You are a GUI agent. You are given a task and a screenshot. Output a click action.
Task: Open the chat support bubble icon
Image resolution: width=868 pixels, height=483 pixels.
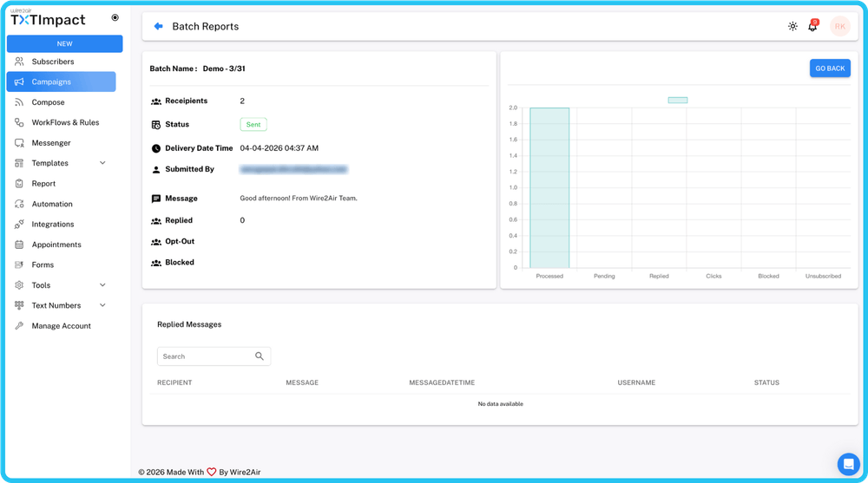[x=848, y=464]
